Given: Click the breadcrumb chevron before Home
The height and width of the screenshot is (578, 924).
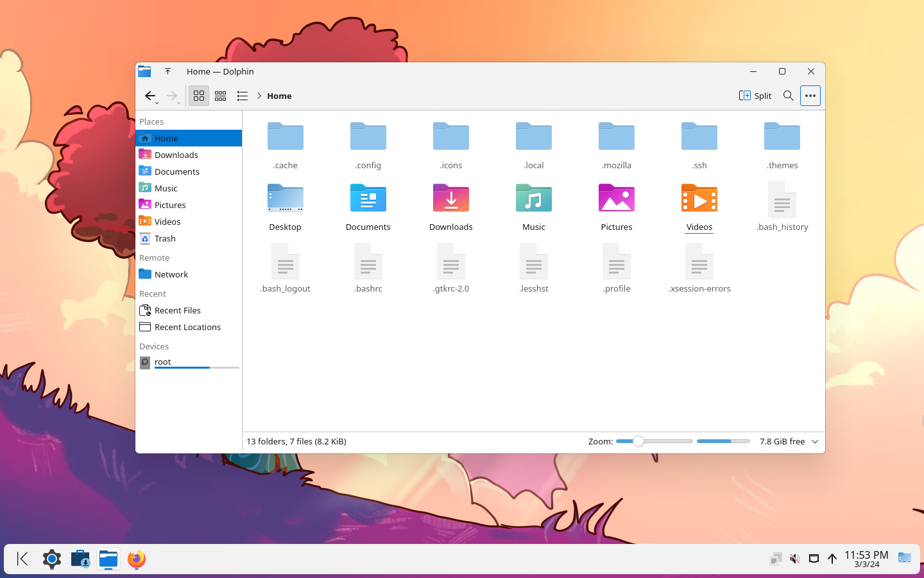Looking at the screenshot, I should click(x=259, y=96).
